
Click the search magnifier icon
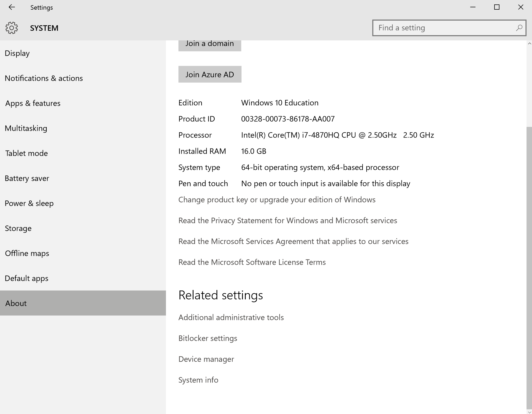(x=519, y=28)
